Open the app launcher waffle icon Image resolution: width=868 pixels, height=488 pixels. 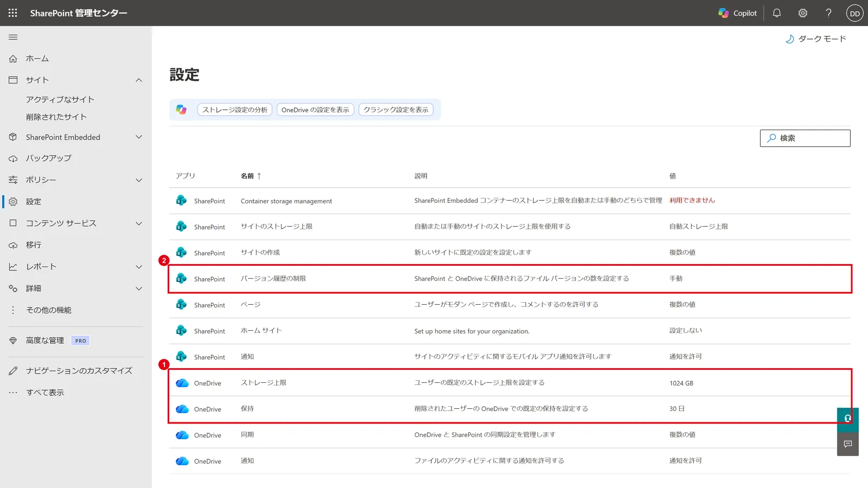click(13, 13)
